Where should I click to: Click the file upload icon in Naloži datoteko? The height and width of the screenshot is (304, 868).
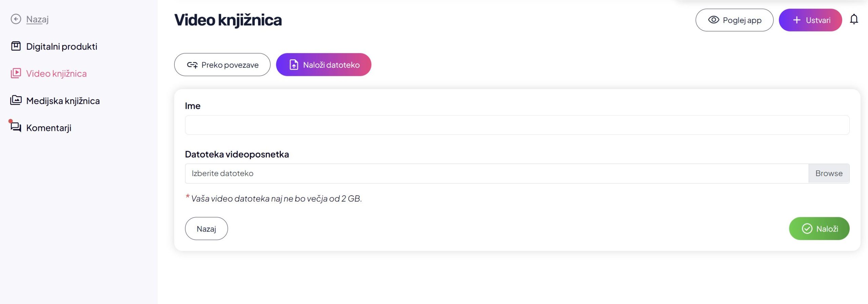[294, 65]
